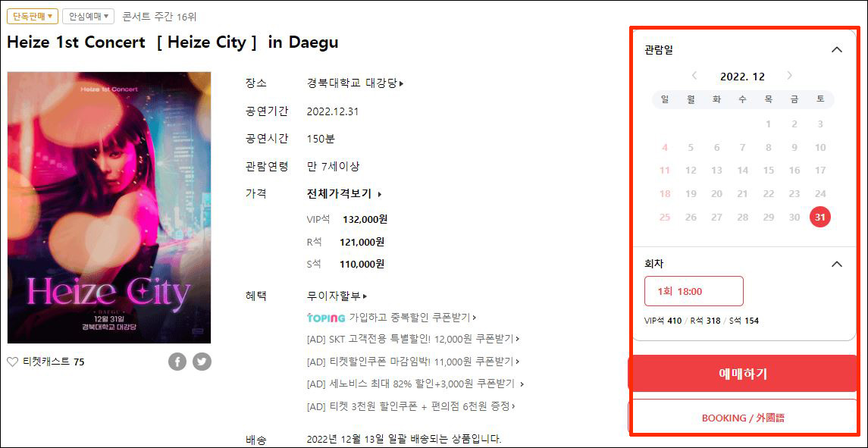Click the 150분 running time value
Image resolution: width=868 pixels, height=448 pixels.
coord(321,139)
